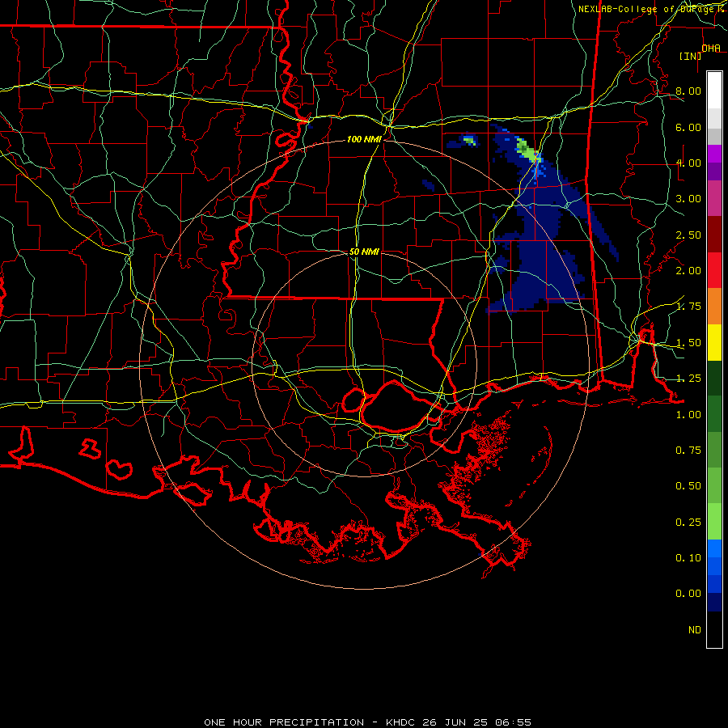Select the dark red legend swatch
The width and height of the screenshot is (728, 728).
714,235
